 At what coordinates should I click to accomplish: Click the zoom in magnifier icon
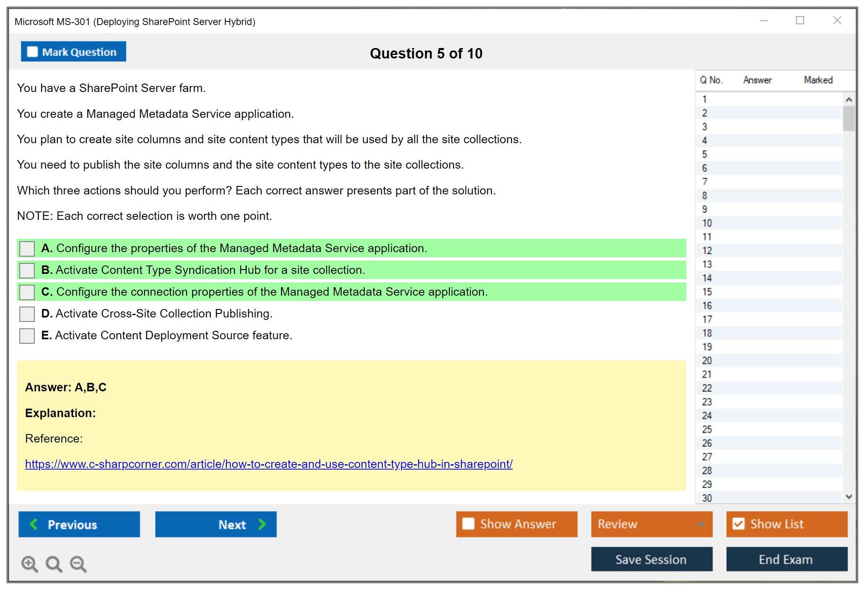pyautogui.click(x=29, y=564)
